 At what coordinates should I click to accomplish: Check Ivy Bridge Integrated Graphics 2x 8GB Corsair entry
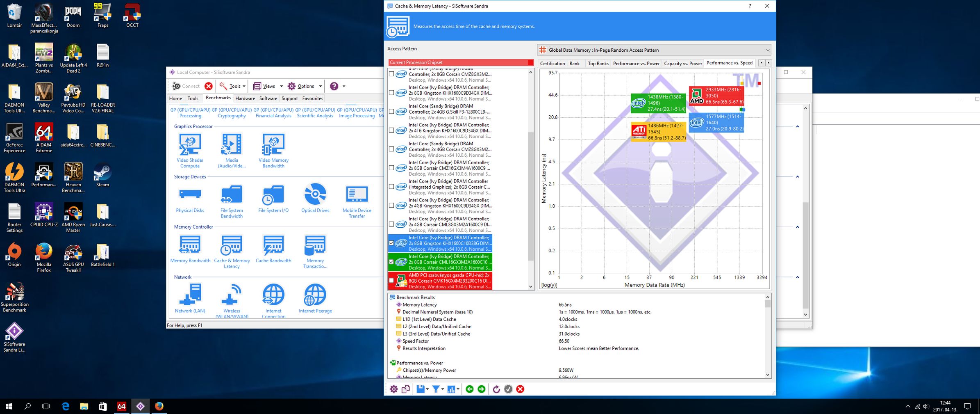pos(391,187)
